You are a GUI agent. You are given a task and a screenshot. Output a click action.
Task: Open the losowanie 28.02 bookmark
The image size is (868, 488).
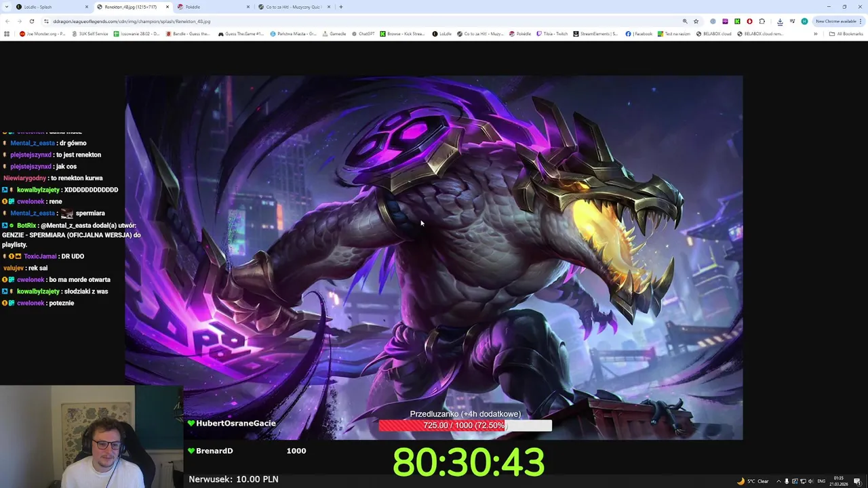click(136, 33)
